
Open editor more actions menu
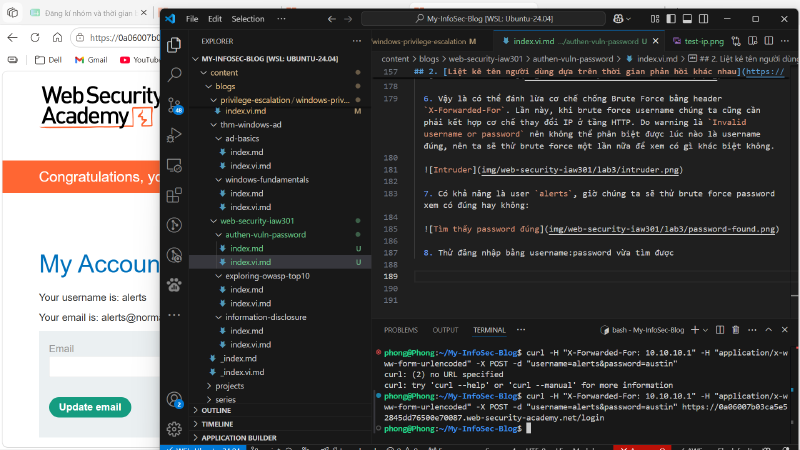(x=785, y=41)
